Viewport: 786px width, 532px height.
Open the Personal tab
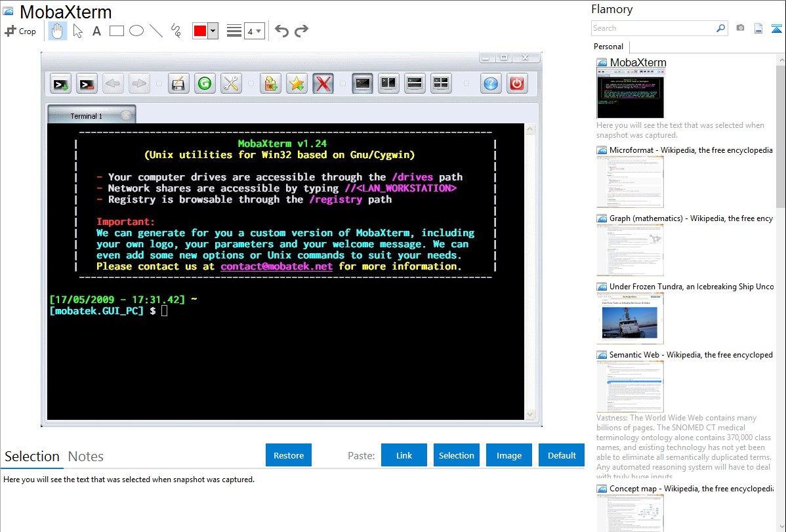click(608, 47)
